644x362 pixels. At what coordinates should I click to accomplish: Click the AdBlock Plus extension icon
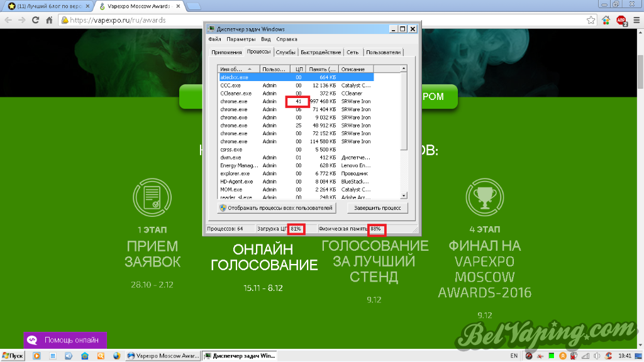621,20
